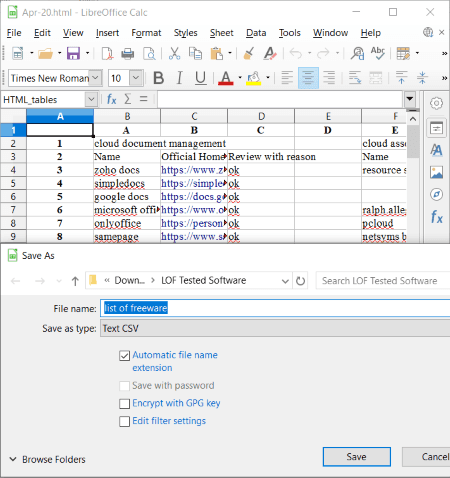Screen dimensions: 450x478
Task: Open the Function Wizard fx icon
Action: point(111,99)
